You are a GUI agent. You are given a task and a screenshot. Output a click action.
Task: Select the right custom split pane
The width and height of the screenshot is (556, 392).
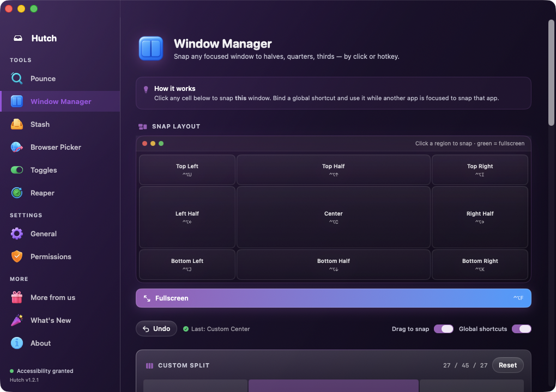(x=472, y=385)
